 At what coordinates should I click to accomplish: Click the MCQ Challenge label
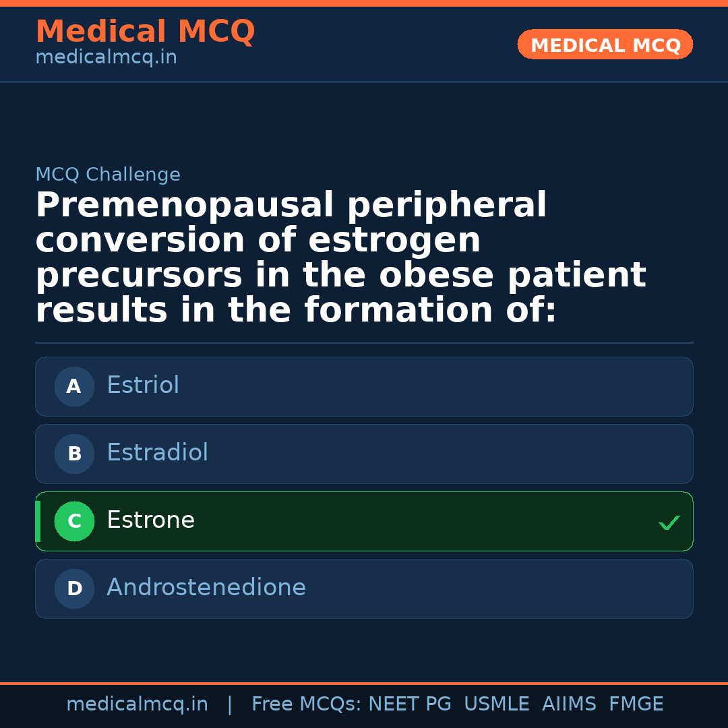108,175
